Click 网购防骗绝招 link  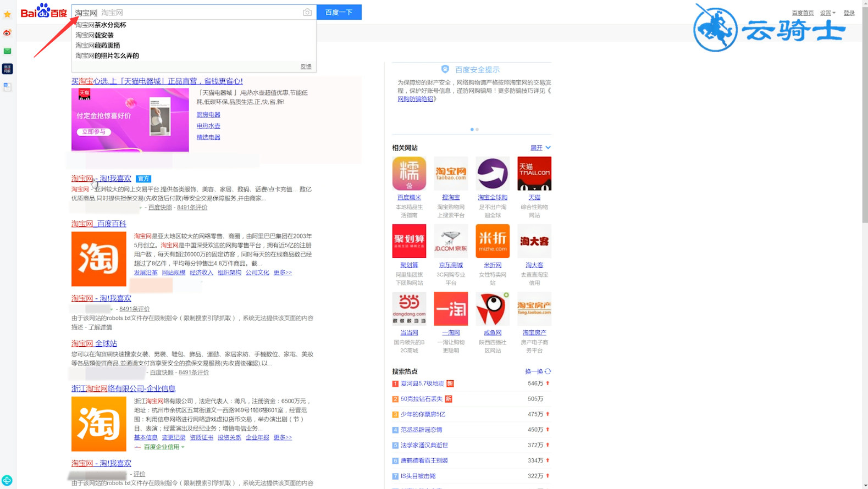point(415,99)
